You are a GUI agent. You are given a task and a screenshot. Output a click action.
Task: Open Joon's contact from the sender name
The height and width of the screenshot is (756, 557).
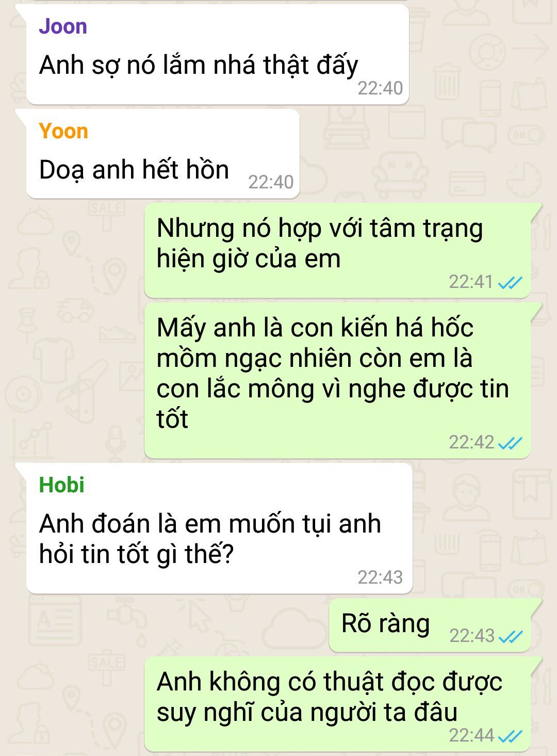[63, 26]
